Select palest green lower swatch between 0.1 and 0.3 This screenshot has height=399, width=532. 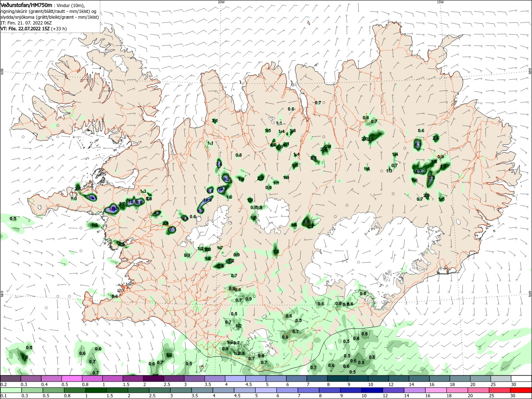pyautogui.click(x=10, y=390)
